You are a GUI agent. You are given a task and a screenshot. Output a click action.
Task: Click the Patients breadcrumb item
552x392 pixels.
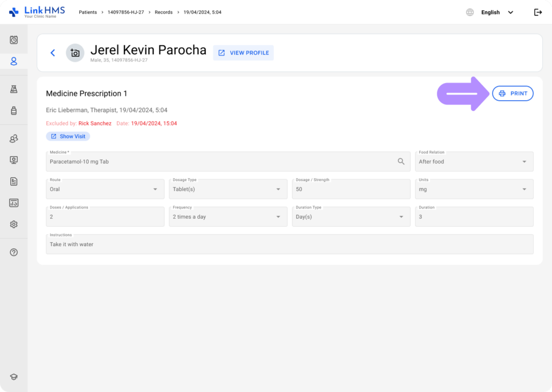[88, 12]
